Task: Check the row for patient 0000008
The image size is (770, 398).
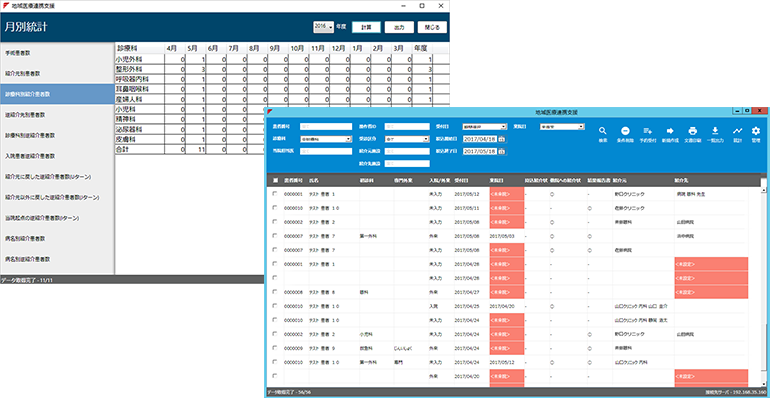Action: click(x=275, y=291)
